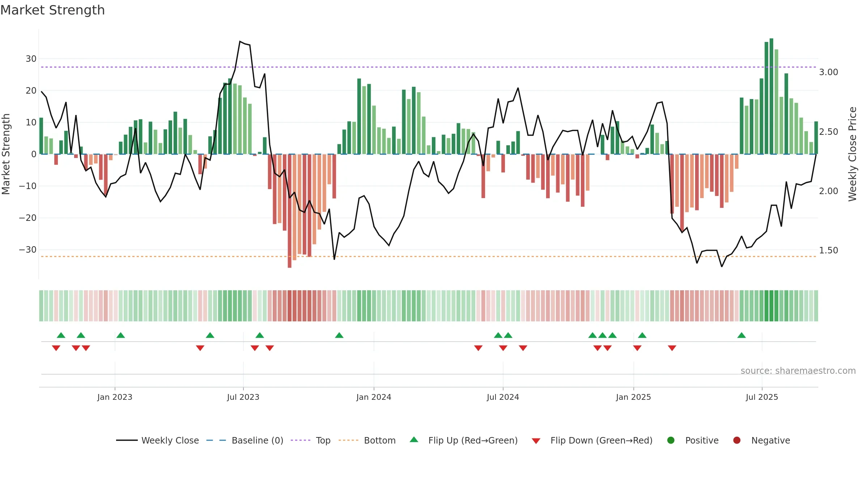
Task: Click the 1.50 weekly close price tick
Action: (x=829, y=250)
